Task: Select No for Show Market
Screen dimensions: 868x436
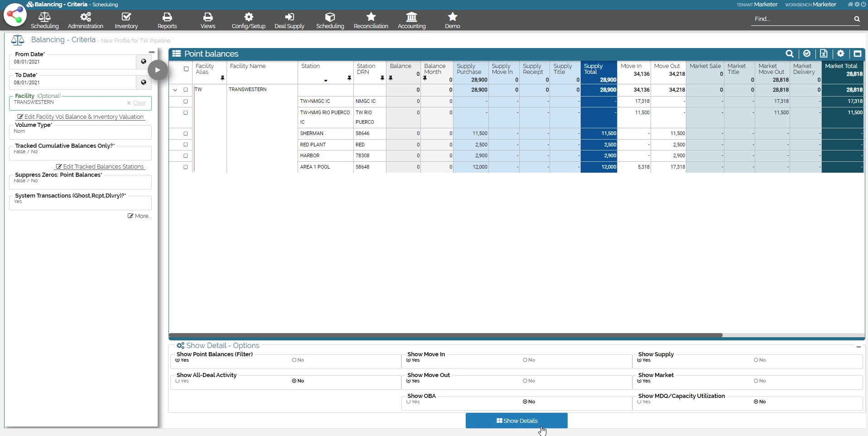Action: [756, 381]
